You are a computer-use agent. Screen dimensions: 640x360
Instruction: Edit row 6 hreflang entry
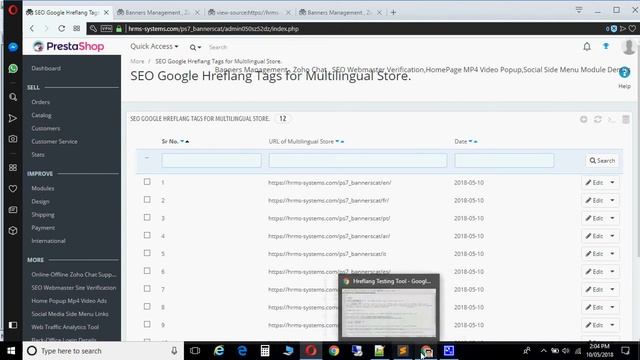[594, 271]
